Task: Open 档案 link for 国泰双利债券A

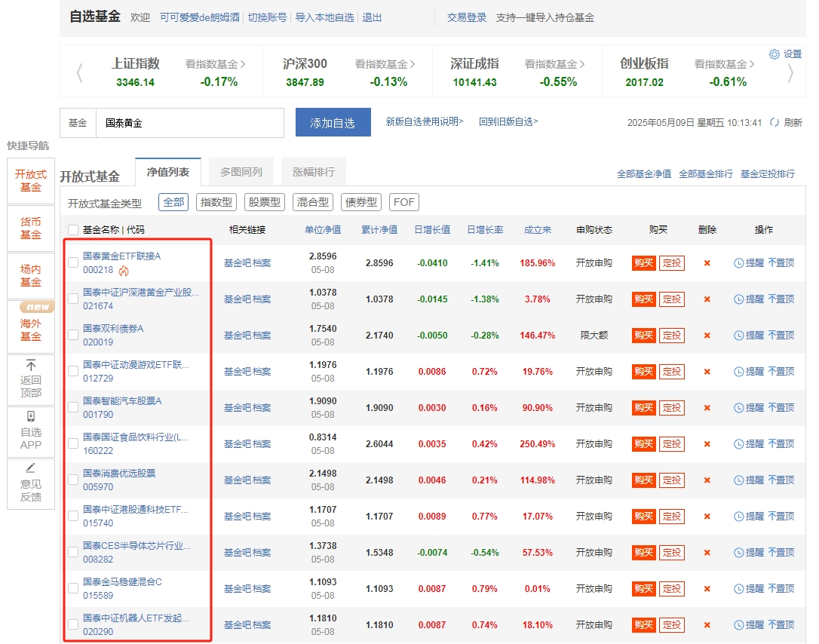Action: [x=262, y=336]
